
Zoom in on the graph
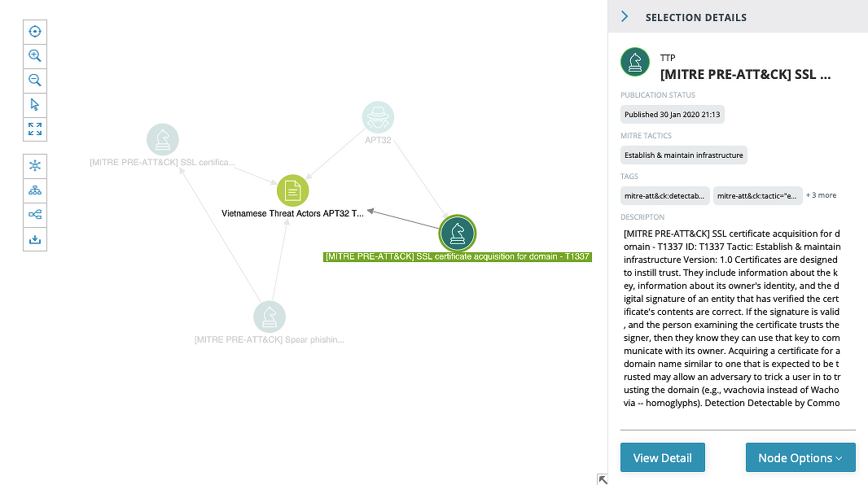click(x=35, y=56)
